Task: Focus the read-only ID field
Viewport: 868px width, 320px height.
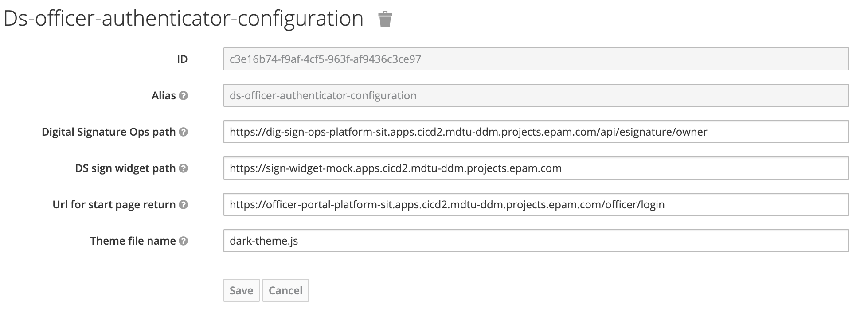Action: pyautogui.click(x=536, y=59)
